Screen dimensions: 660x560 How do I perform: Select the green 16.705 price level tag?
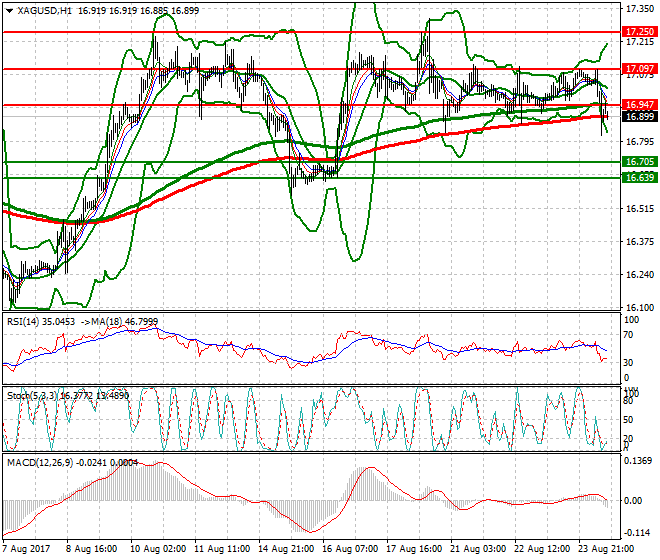tap(639, 161)
